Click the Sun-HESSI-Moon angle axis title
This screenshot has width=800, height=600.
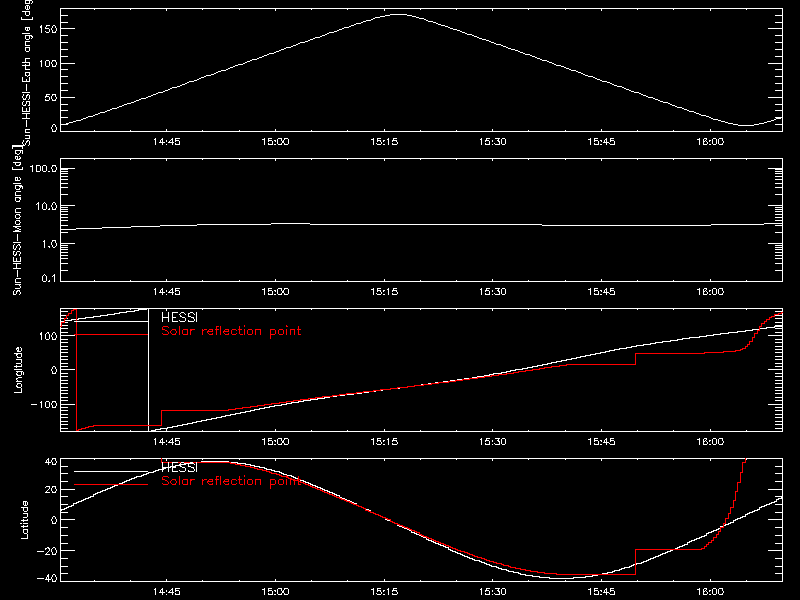tap(17, 220)
